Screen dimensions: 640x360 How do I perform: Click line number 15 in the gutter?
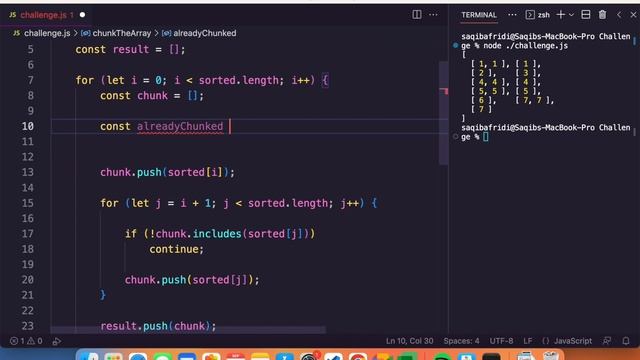click(x=28, y=203)
